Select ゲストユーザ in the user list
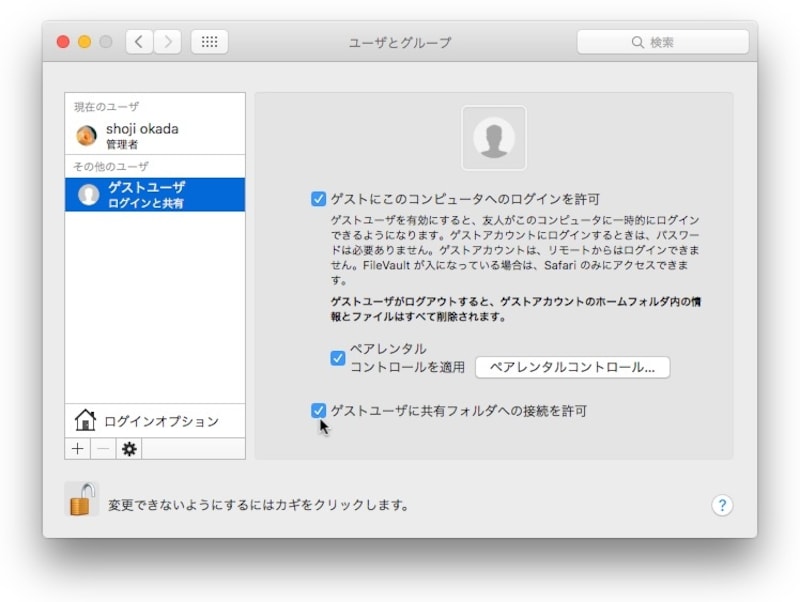 (155, 194)
